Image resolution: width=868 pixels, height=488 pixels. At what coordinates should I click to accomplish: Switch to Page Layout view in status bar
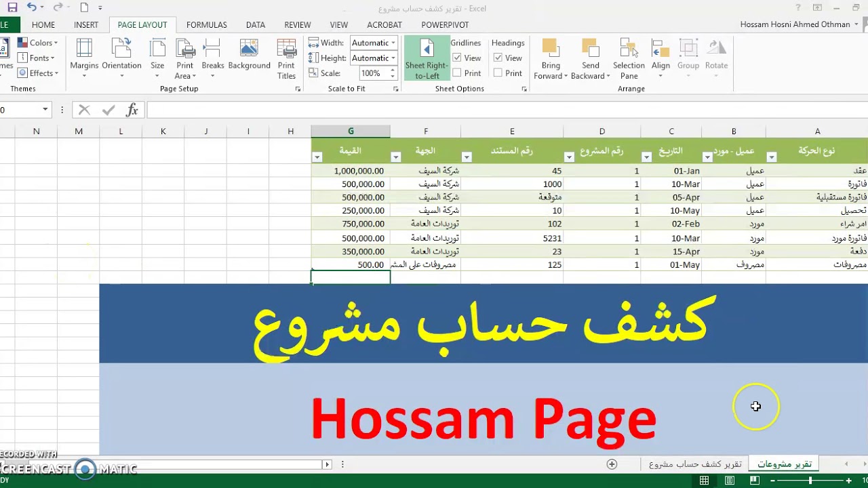coord(730,481)
